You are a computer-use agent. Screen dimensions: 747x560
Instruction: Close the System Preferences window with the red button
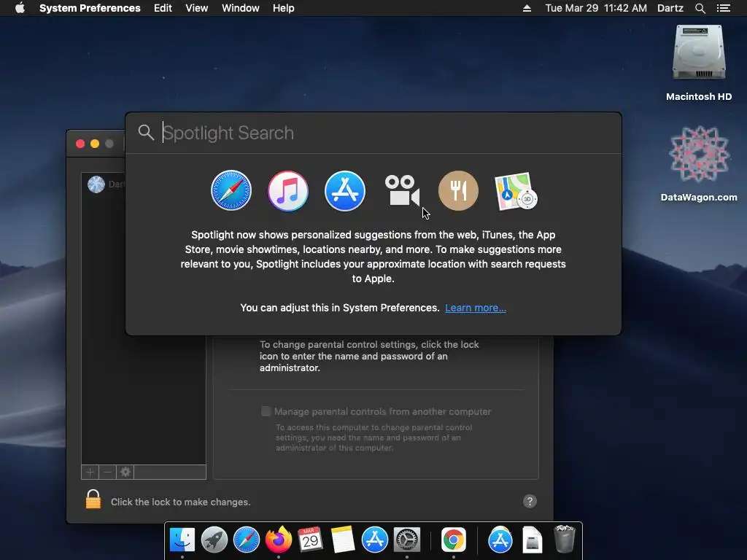tap(80, 144)
